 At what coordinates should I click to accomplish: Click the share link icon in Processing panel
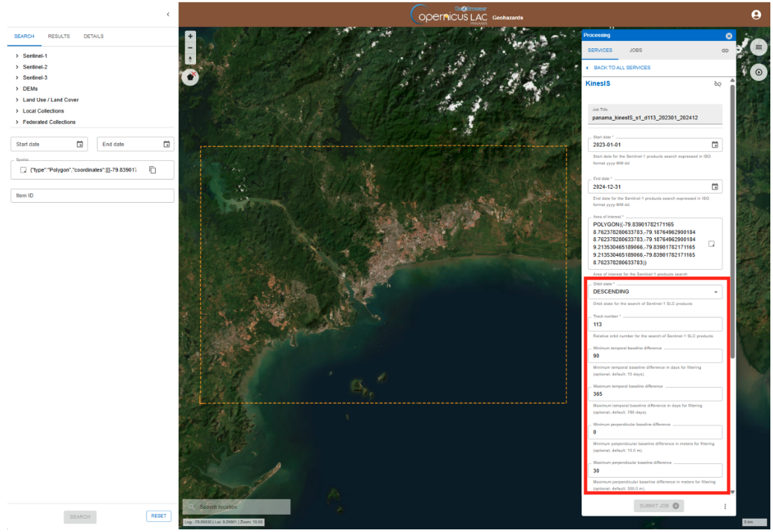coord(725,50)
